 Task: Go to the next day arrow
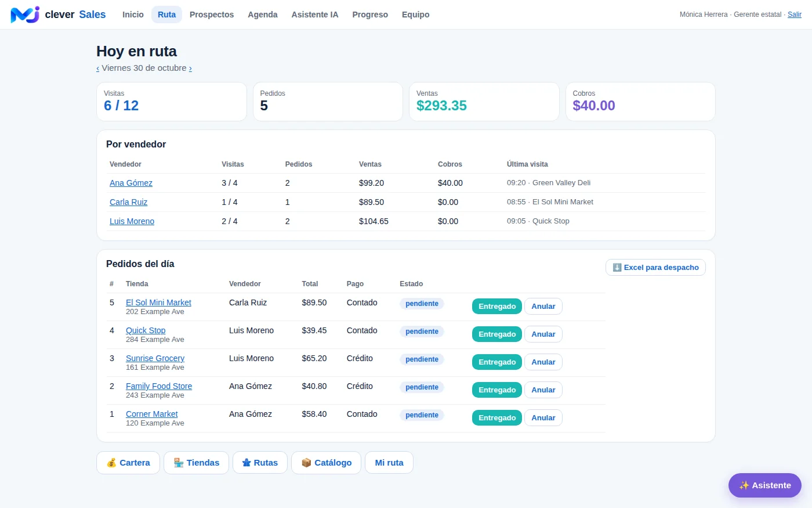coord(190,69)
